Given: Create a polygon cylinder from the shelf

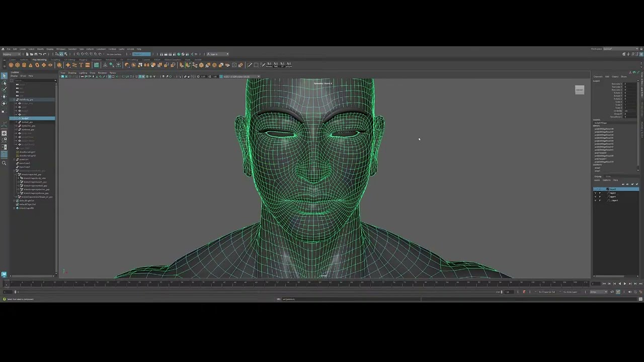Looking at the screenshot, I should pos(24,65).
